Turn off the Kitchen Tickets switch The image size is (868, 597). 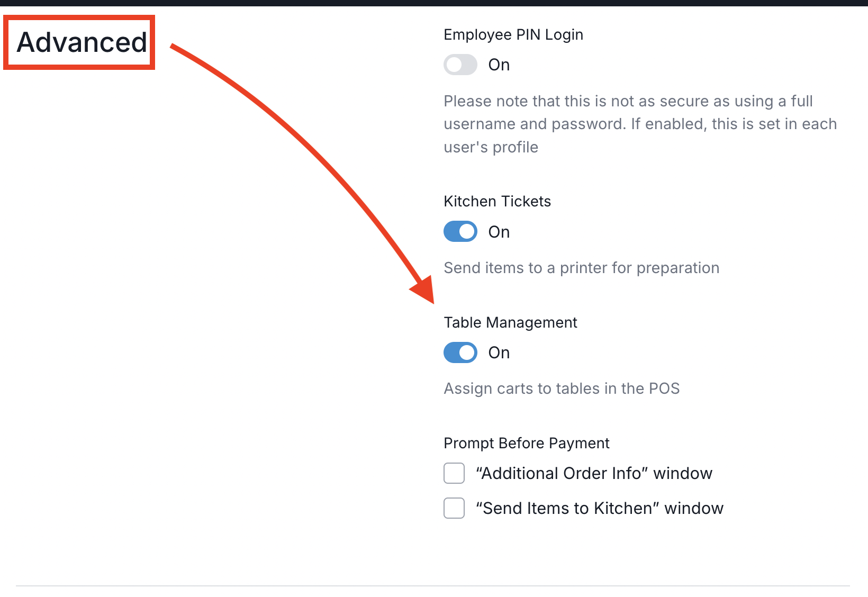tap(460, 231)
